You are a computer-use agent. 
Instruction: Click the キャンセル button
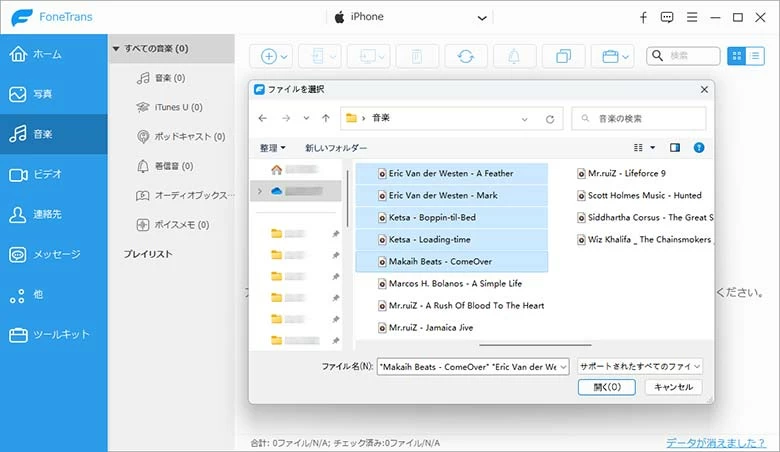(x=673, y=387)
